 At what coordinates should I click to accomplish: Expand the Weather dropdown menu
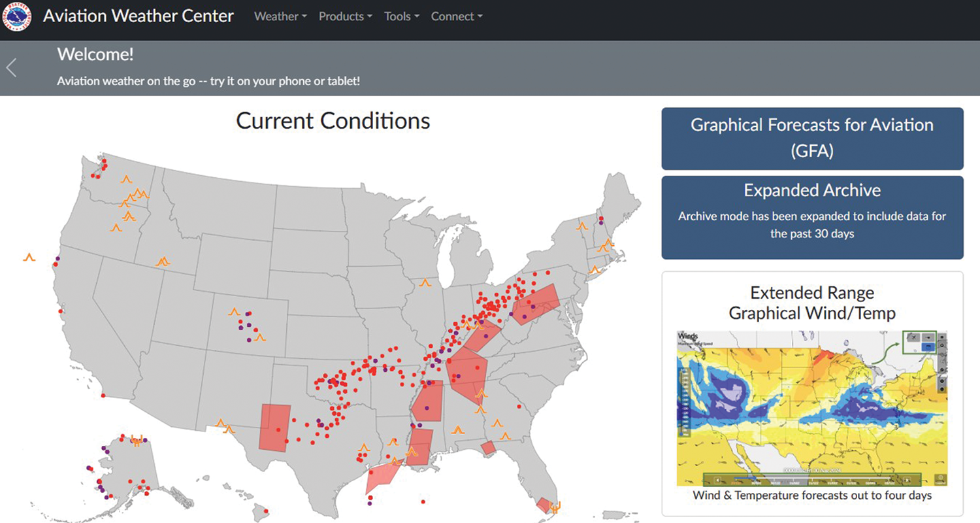pos(280,16)
